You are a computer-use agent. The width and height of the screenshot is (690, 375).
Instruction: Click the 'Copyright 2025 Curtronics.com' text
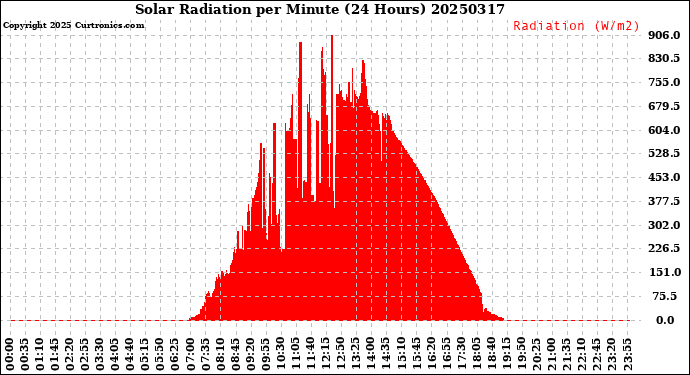point(73,25)
